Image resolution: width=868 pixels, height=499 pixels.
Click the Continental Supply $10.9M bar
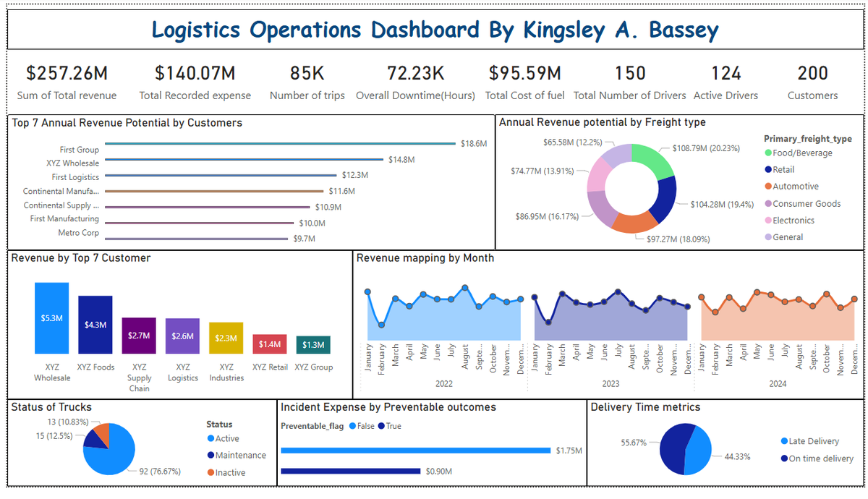[208, 207]
